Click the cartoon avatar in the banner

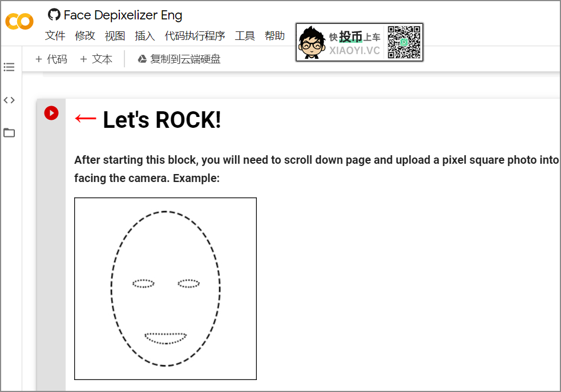311,42
